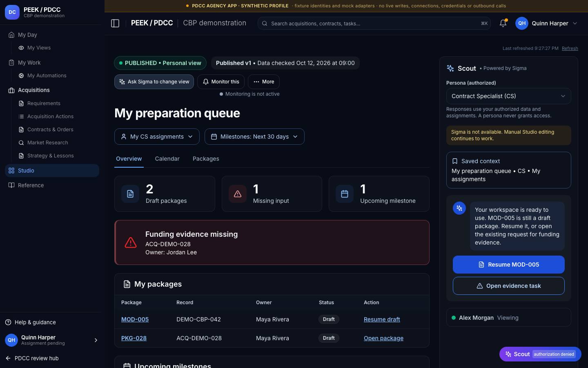This screenshot has width=588, height=368.
Task: Click the Help & guidance question icon
Action: [x=8, y=322]
